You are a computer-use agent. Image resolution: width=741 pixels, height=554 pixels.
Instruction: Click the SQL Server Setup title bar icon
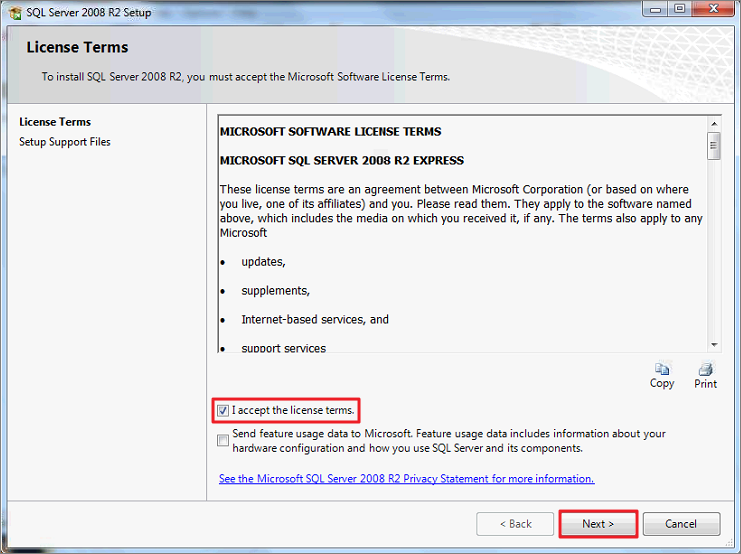coord(16,12)
